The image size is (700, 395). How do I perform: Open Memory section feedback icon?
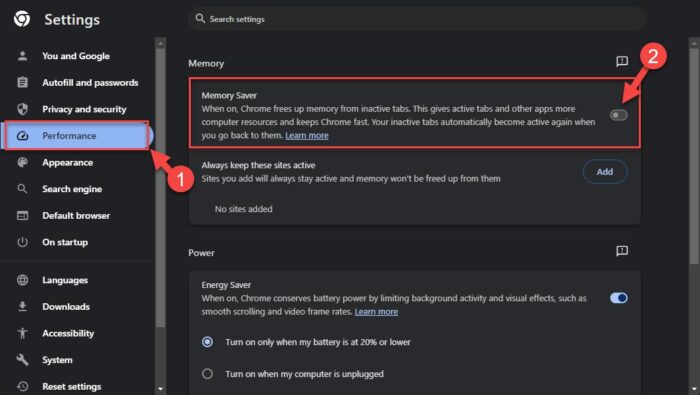pyautogui.click(x=622, y=61)
